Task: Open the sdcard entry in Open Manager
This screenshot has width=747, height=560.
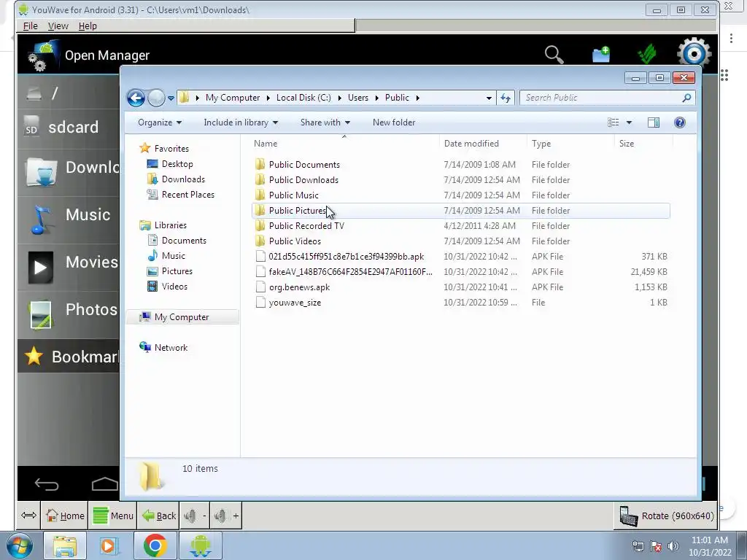Action: coord(68,128)
